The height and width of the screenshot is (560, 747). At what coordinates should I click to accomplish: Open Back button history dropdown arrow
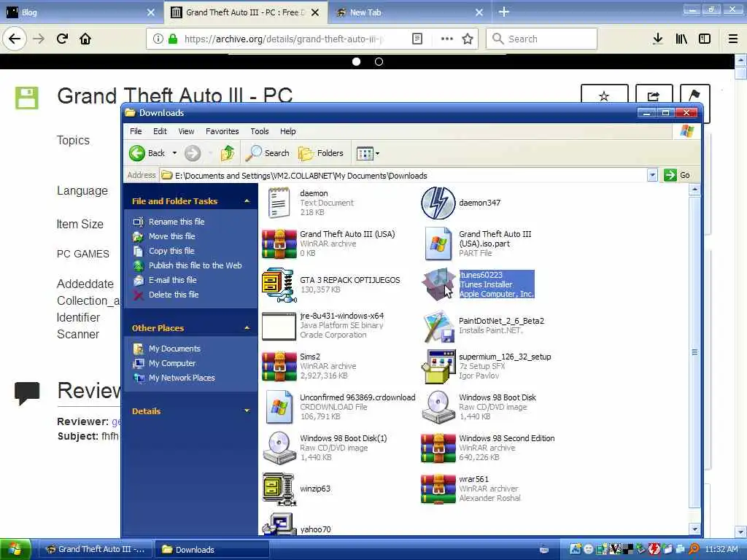(174, 153)
